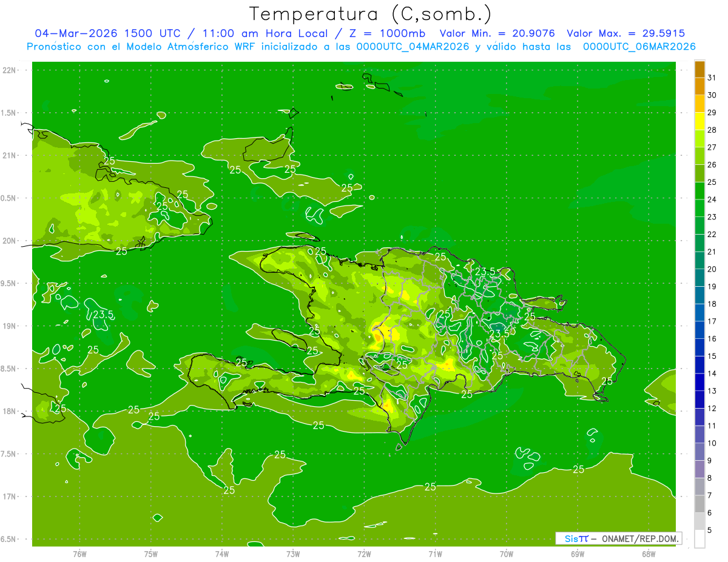Click the '21N' latitude axis label
Viewport: 728px width, 562px height.
click(x=10, y=156)
